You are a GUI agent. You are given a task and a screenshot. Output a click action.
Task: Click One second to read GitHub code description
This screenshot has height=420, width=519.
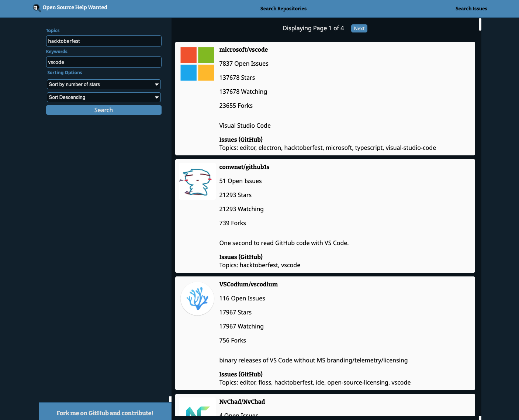point(284,243)
